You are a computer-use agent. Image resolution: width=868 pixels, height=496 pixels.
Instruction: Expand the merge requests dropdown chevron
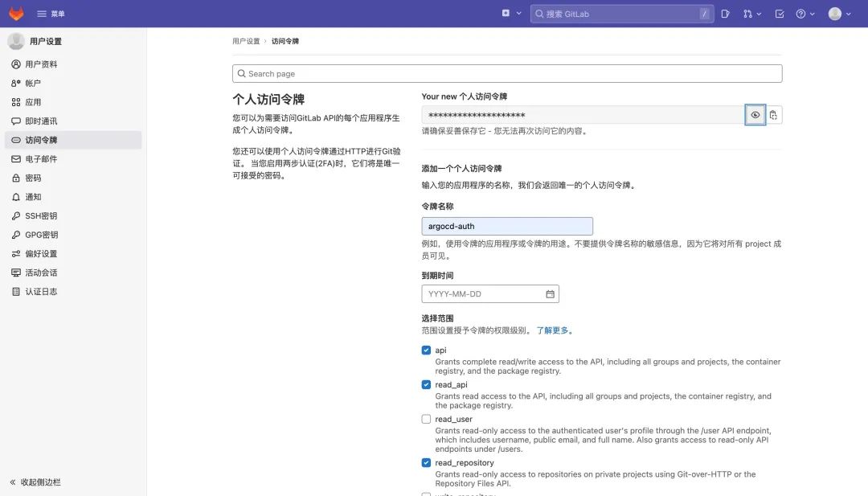click(x=759, y=14)
